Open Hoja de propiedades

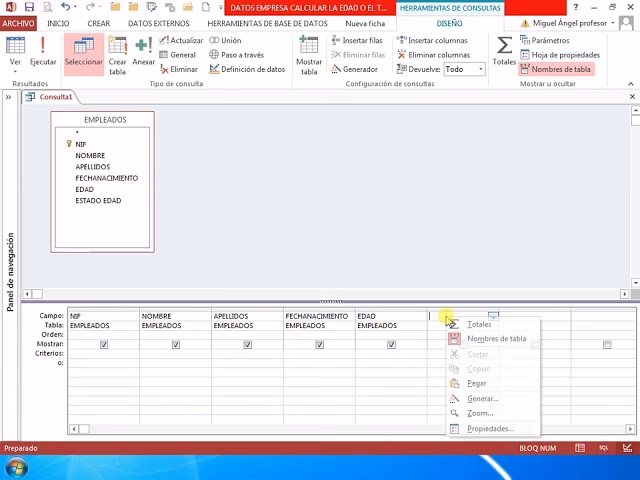click(x=560, y=55)
